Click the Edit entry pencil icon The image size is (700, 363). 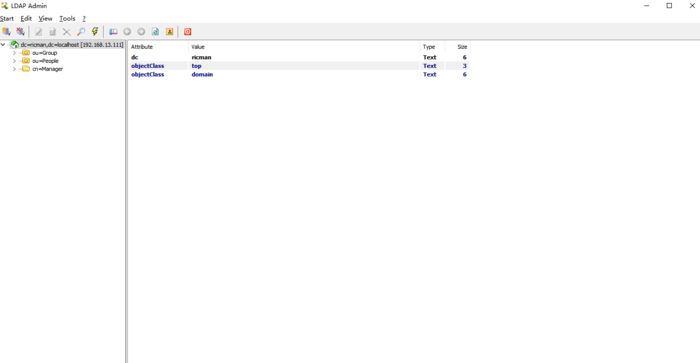point(39,32)
